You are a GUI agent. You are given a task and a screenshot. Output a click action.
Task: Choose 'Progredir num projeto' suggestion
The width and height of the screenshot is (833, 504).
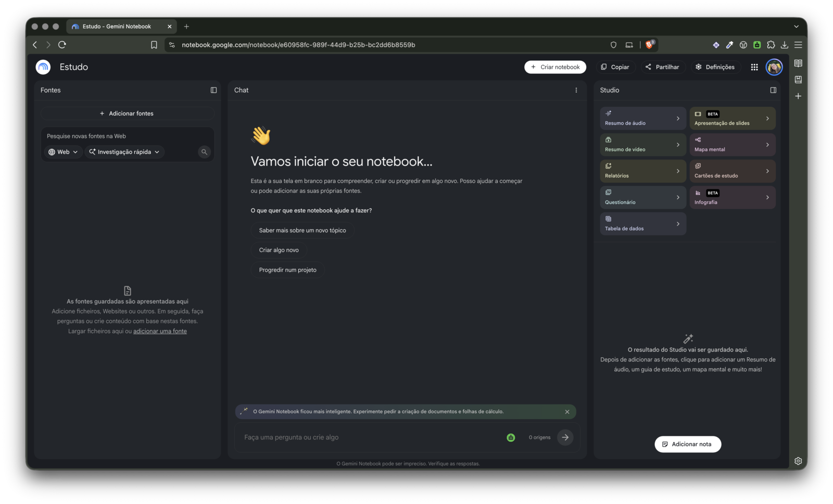[288, 270]
